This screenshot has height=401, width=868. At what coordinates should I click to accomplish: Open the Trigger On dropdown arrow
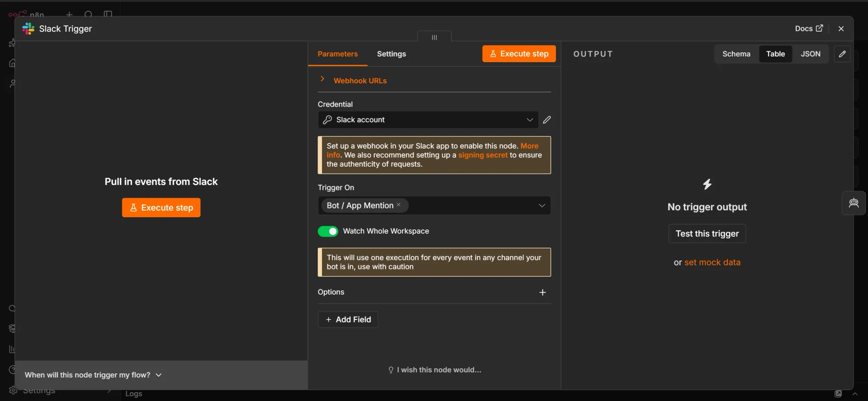pos(542,205)
